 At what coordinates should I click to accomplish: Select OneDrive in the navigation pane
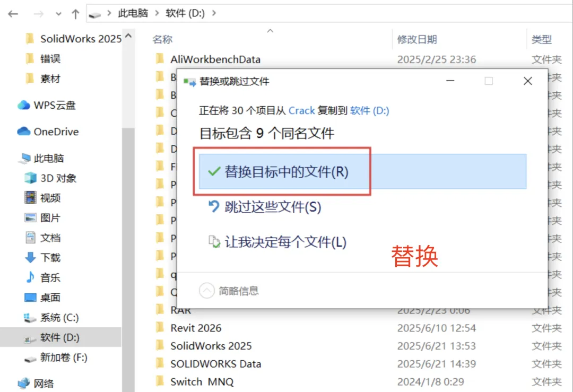[x=48, y=132]
